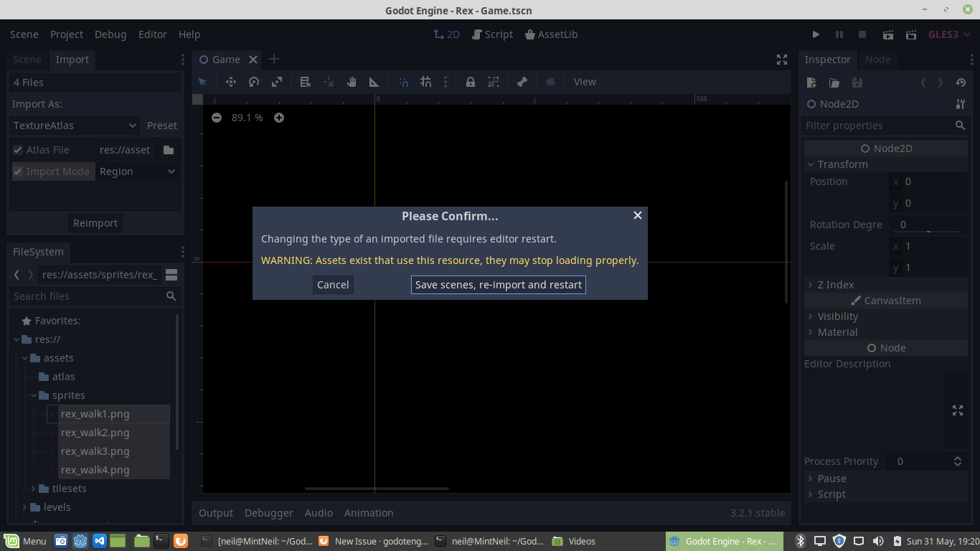
Task: Switch to the Import tab
Action: point(72,60)
